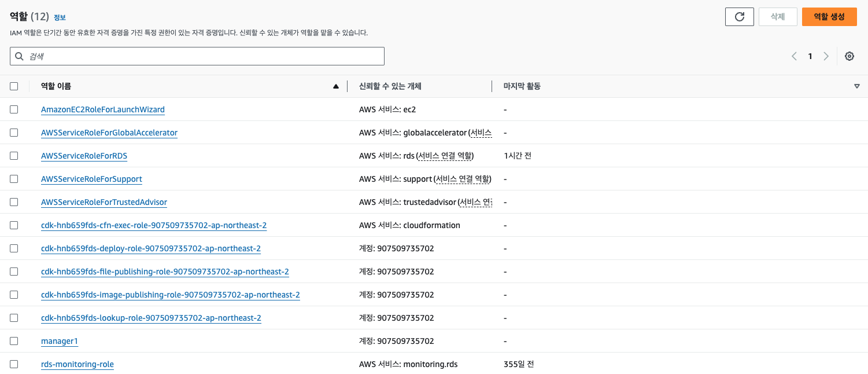The height and width of the screenshot is (374, 868).
Task: Open the cdk-hnb659fds-cfn-exec-role link
Action: (153, 225)
